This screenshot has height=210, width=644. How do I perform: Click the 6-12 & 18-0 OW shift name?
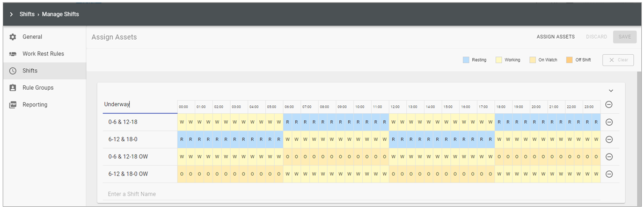[x=128, y=174]
